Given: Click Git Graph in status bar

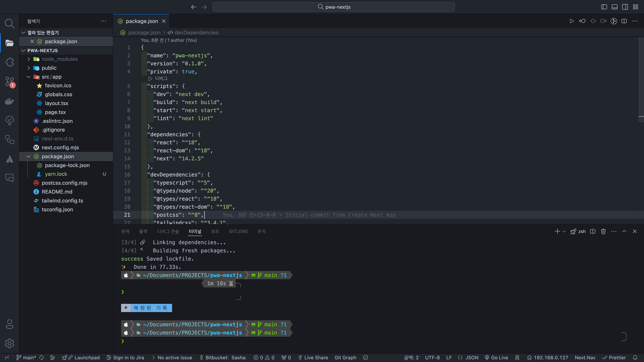Looking at the screenshot, I should [345, 357].
